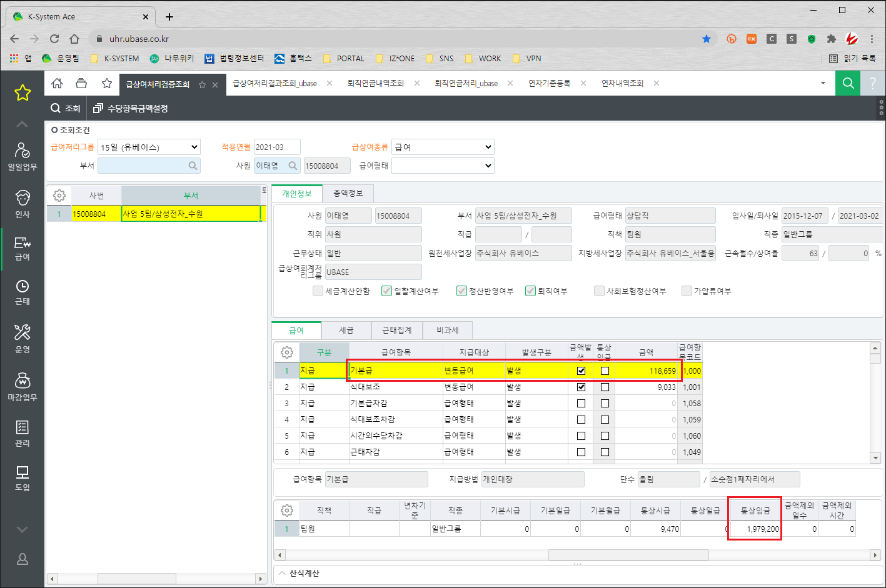Toggle the 세금계산안함 checkbox
The height and width of the screenshot is (588, 886).
(318, 291)
